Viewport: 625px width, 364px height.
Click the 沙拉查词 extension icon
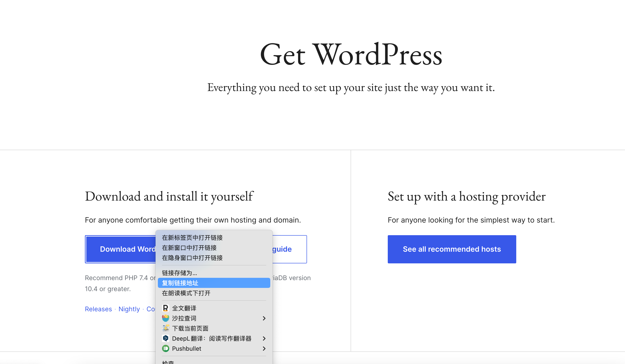point(165,318)
